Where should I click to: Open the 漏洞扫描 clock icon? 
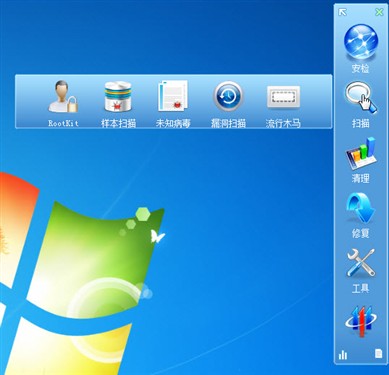coord(228,96)
